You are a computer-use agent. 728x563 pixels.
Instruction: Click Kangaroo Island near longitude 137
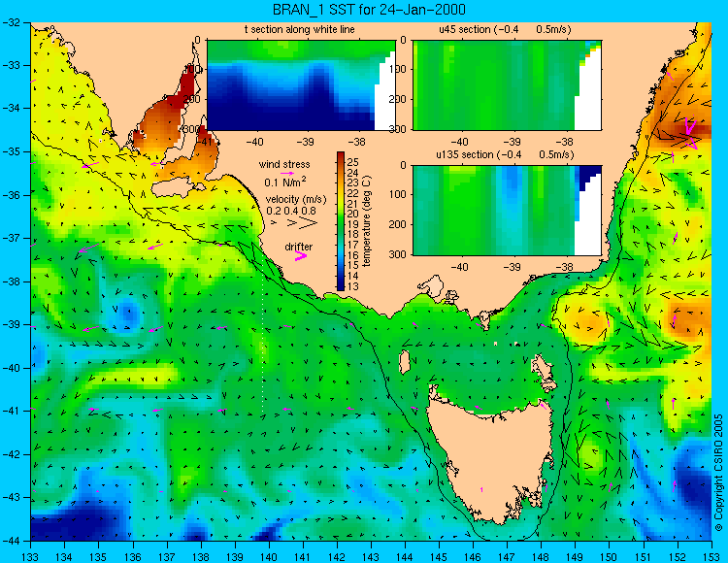coord(173,188)
